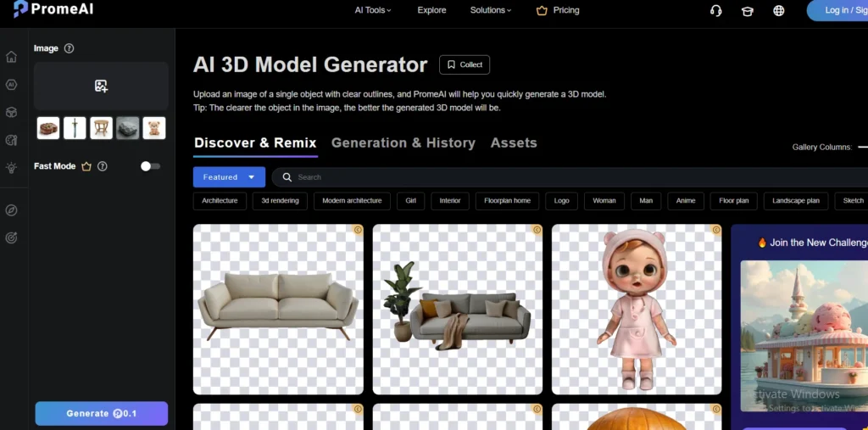Filter by 3d rendering tag
This screenshot has width=868, height=430.
pos(280,201)
